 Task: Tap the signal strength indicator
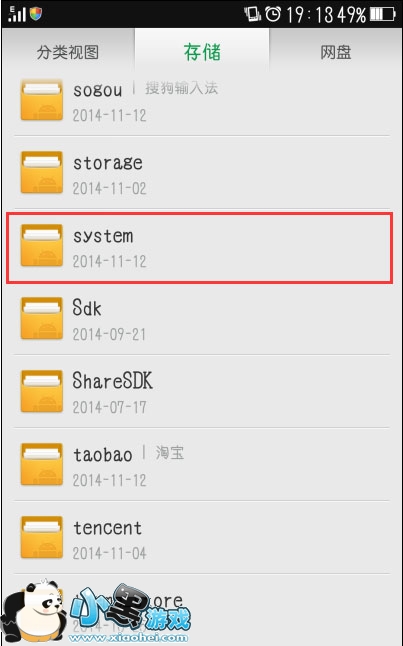[x=16, y=14]
